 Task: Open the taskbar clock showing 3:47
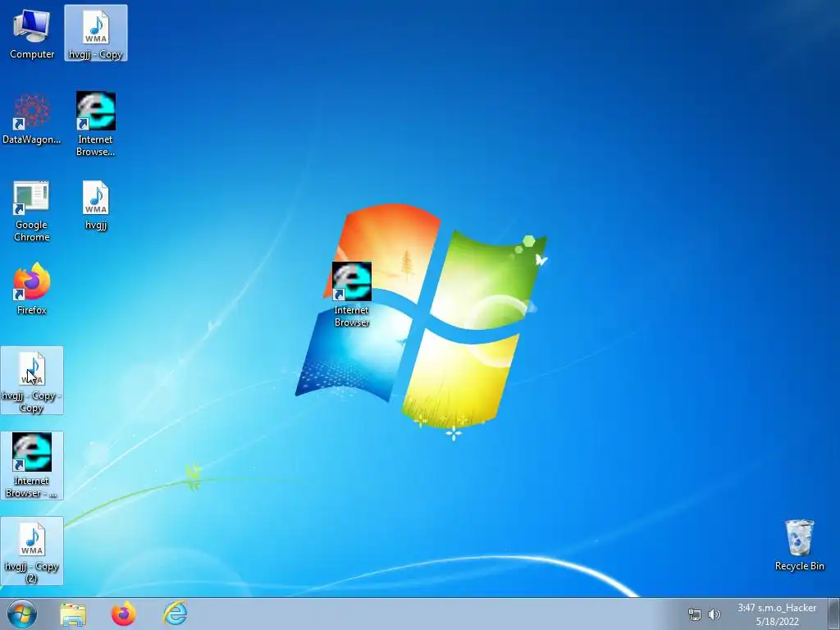click(777, 614)
